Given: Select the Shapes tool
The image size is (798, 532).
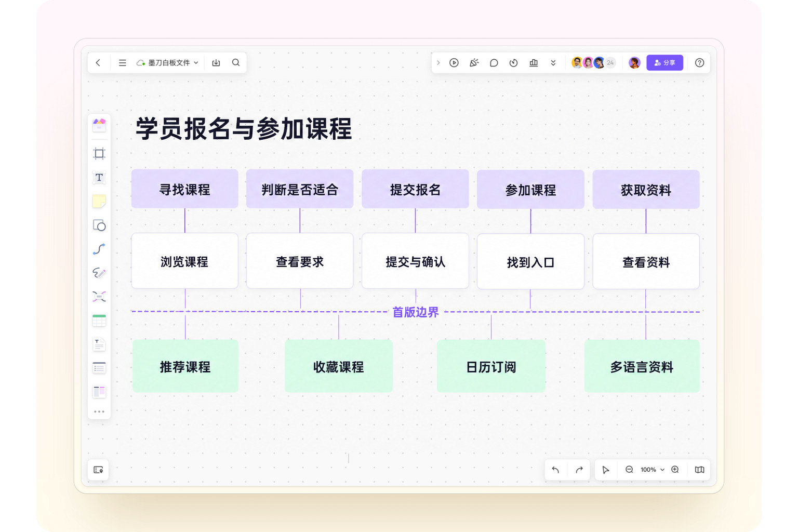Looking at the screenshot, I should pyautogui.click(x=99, y=225).
